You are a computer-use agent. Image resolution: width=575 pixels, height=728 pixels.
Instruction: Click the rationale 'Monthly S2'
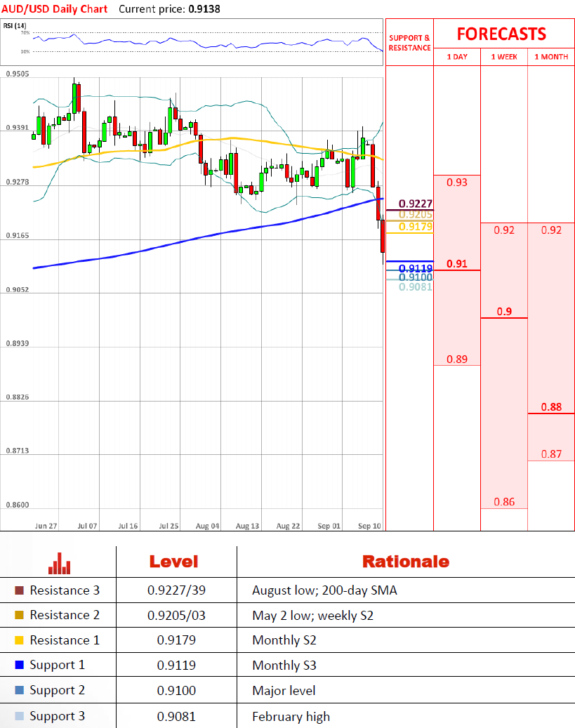[284, 640]
